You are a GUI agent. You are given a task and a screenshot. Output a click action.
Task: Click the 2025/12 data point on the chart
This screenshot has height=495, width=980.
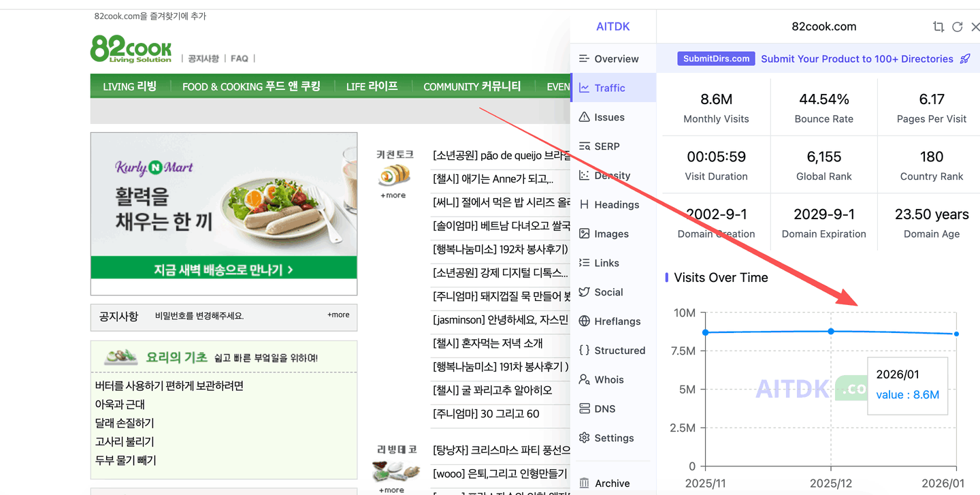831,332
